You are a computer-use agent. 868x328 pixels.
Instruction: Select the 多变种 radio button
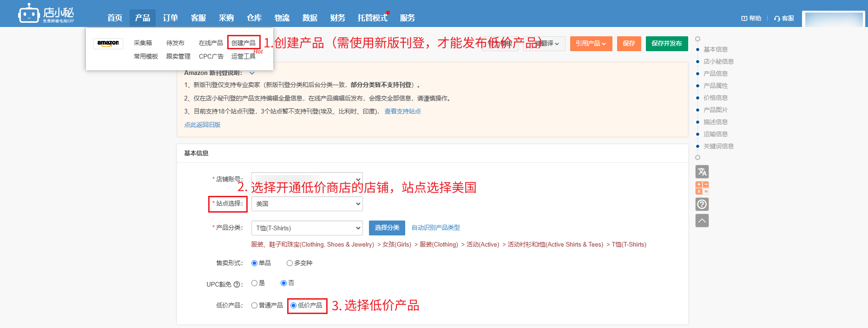pyautogui.click(x=289, y=263)
